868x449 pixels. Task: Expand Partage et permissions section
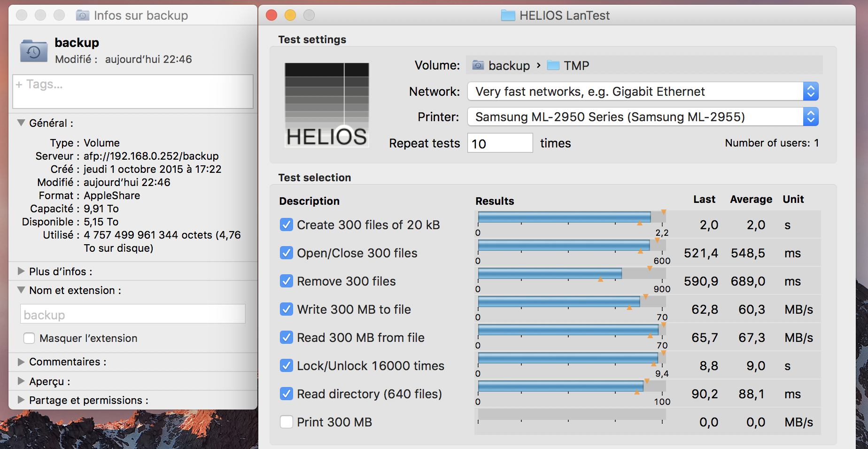(x=21, y=400)
